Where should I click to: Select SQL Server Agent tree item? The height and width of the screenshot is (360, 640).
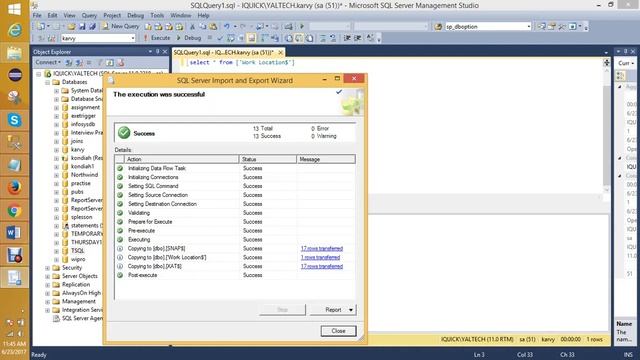pos(82,318)
